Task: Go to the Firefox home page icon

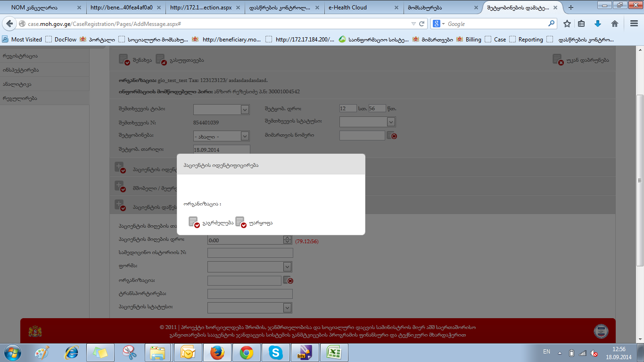Action: pyautogui.click(x=614, y=24)
